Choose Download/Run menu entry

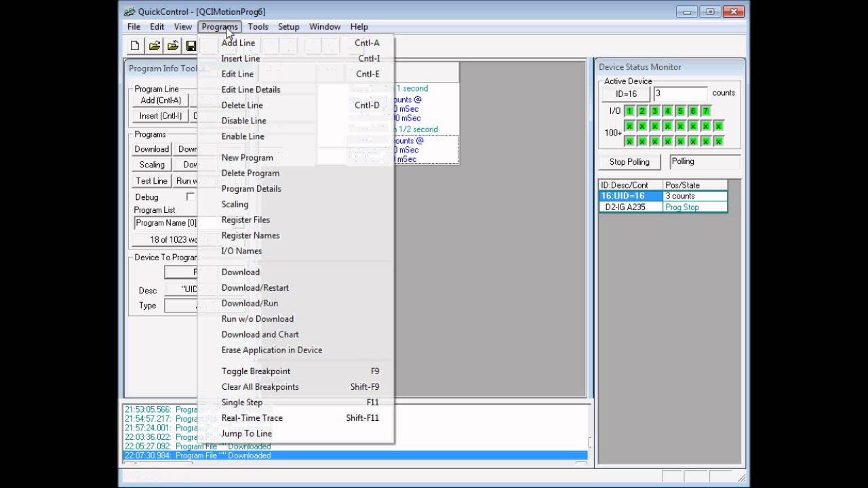click(x=296, y=303)
